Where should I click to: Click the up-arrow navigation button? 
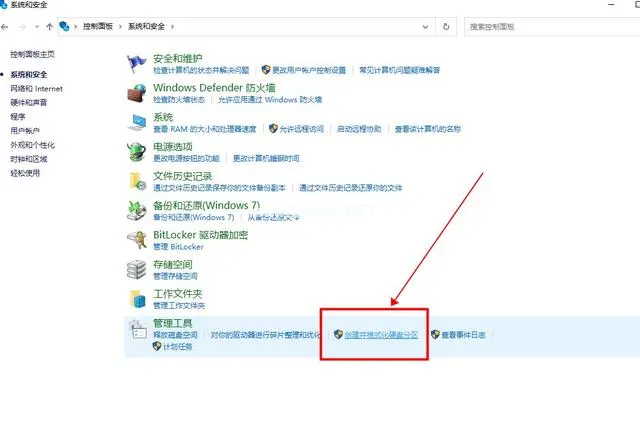50,27
